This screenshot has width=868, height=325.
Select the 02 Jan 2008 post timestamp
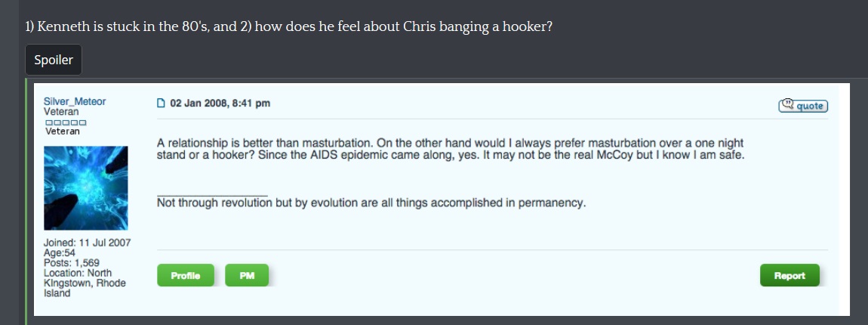(x=220, y=103)
